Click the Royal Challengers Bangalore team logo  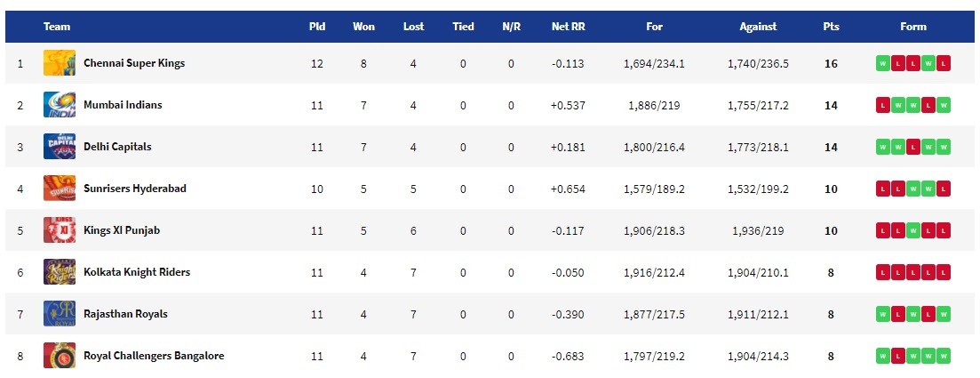[x=60, y=356]
